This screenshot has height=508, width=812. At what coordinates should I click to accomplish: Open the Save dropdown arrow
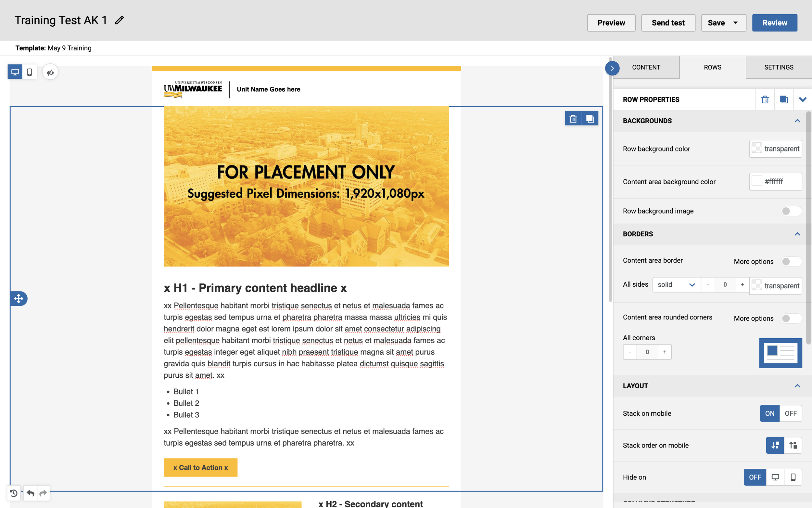(x=735, y=23)
